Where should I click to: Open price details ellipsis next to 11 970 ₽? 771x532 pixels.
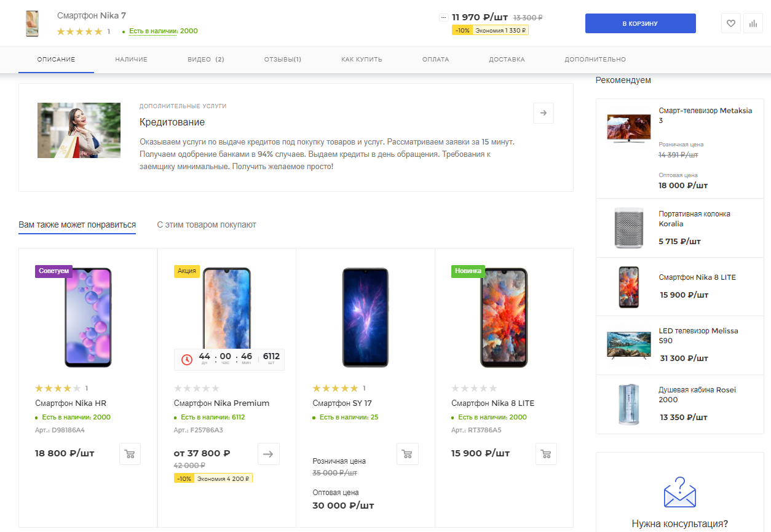(x=444, y=18)
